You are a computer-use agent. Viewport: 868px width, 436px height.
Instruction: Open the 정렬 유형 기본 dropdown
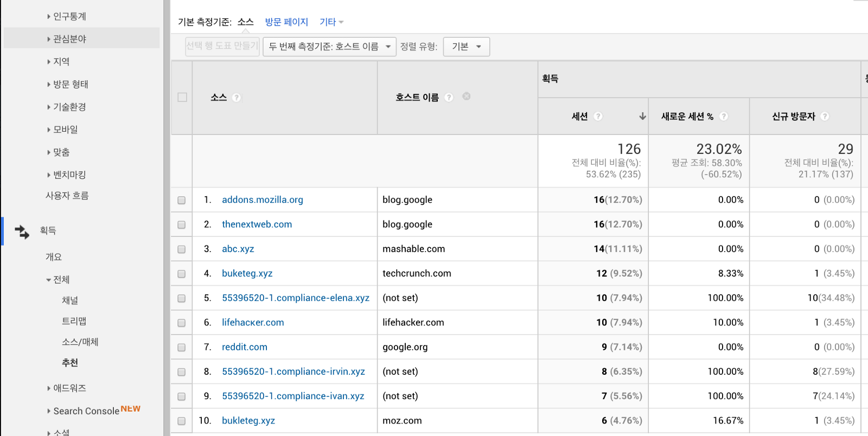coord(466,47)
